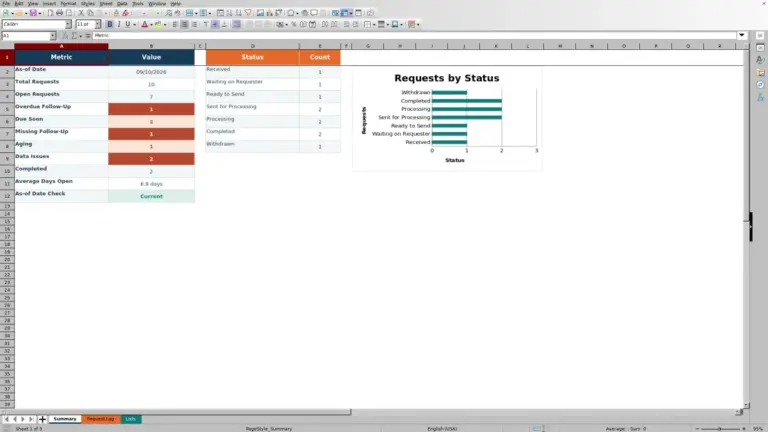This screenshot has width=768, height=432.
Task: Open the conditional formatting dropdown arrow
Action: [418, 24]
